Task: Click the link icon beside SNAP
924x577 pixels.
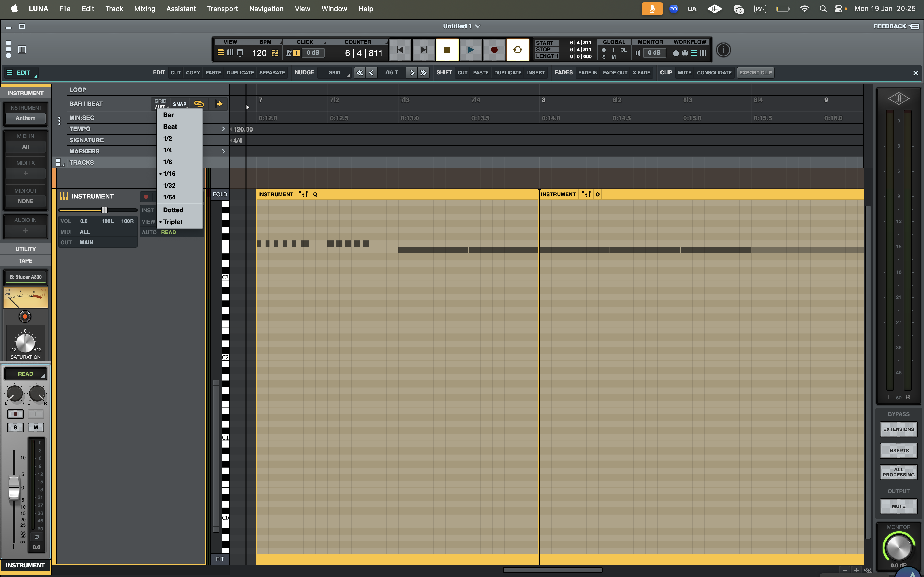Action: (199, 104)
